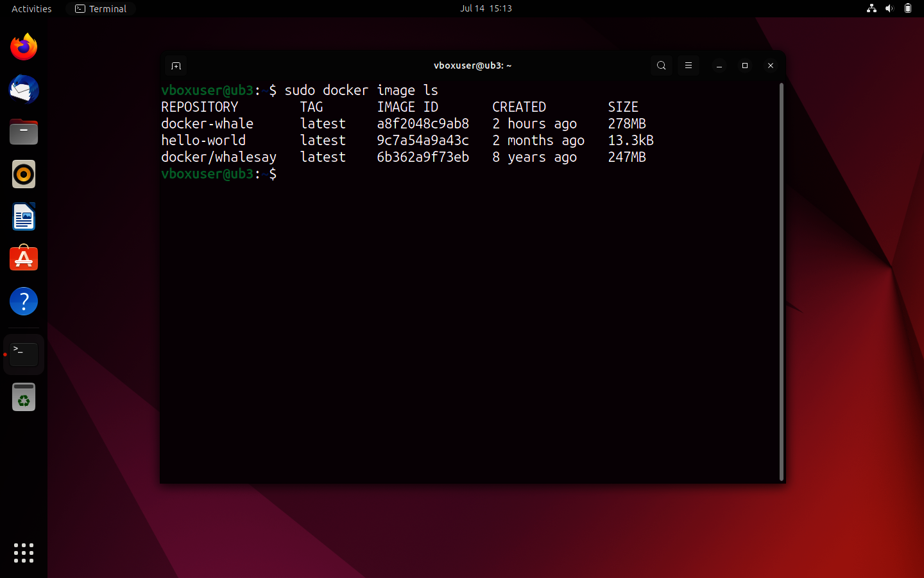924x578 pixels.
Task: Open Rhythmbox from the dock
Action: point(23,174)
